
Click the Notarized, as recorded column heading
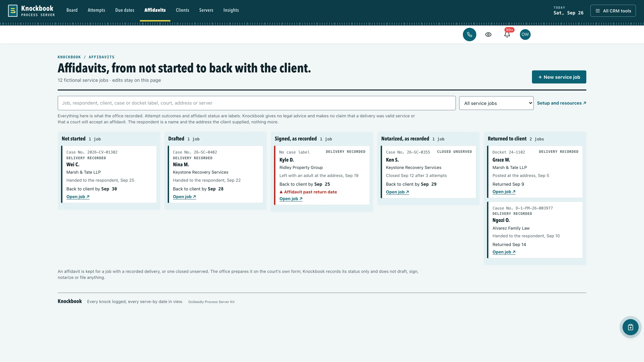[405, 139]
